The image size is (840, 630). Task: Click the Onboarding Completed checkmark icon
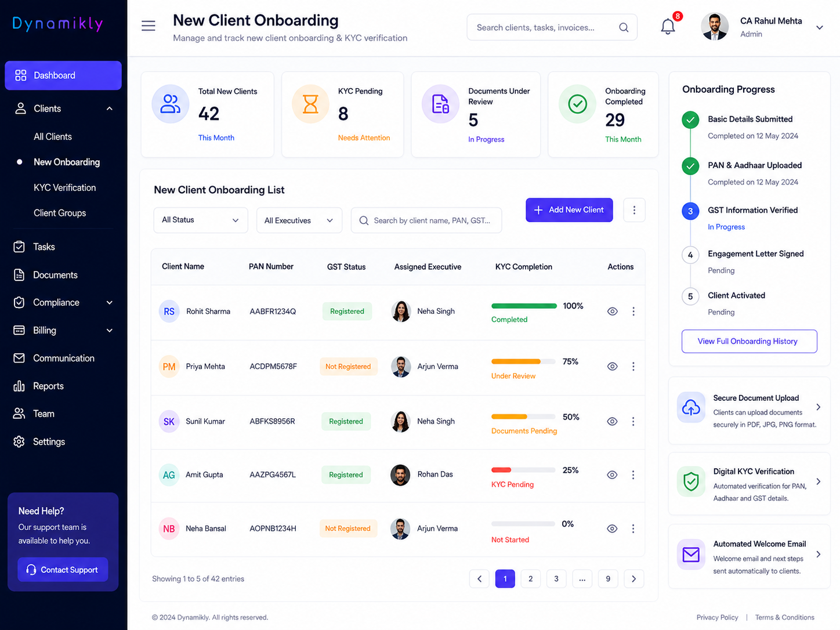coord(577,104)
